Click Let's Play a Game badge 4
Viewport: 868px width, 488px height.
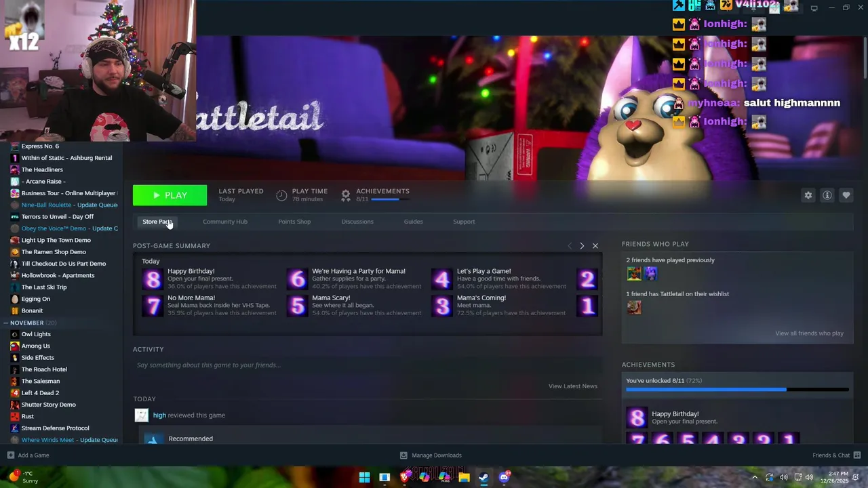[x=442, y=279]
